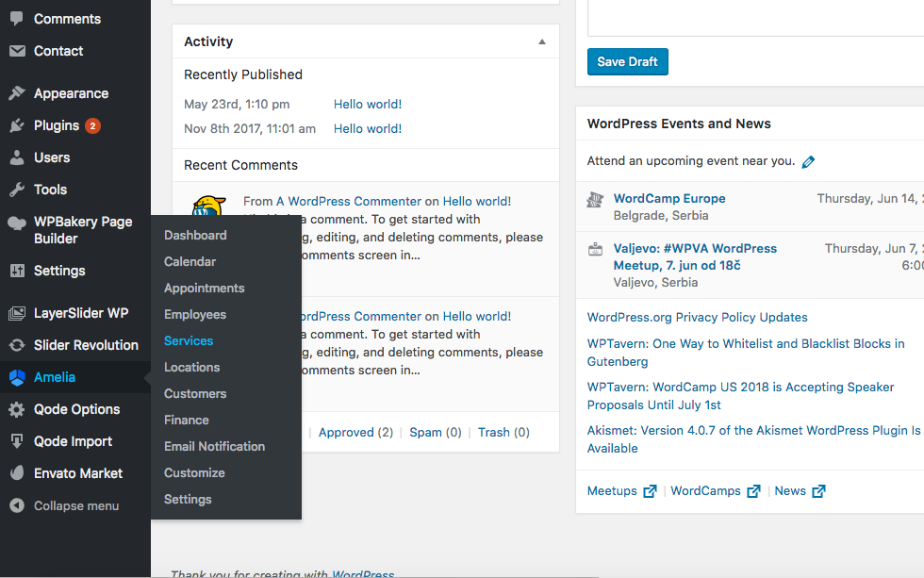Open A WordPress Commenter link in first comment
The image size is (924, 578).
coord(349,202)
